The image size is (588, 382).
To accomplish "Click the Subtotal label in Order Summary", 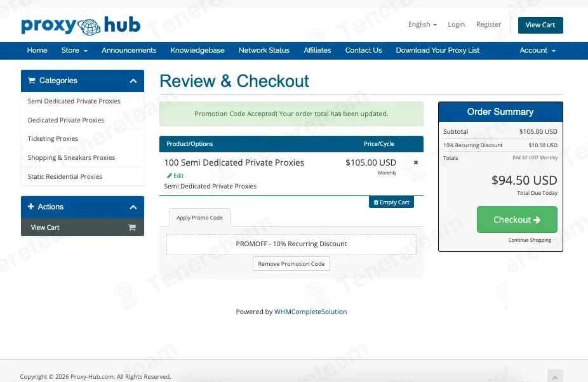I will click(x=456, y=131).
